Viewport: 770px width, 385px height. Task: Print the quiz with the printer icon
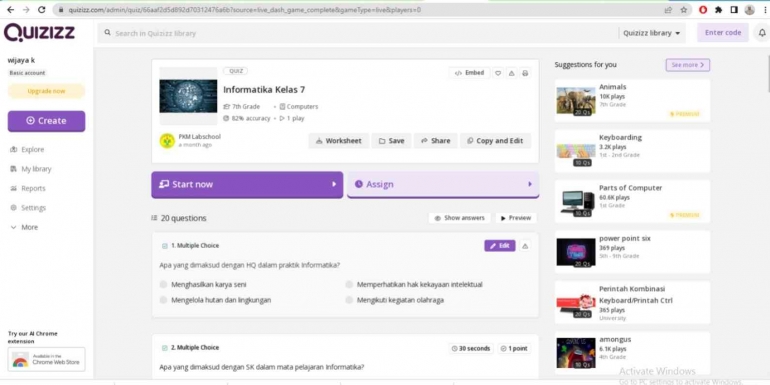coord(525,73)
